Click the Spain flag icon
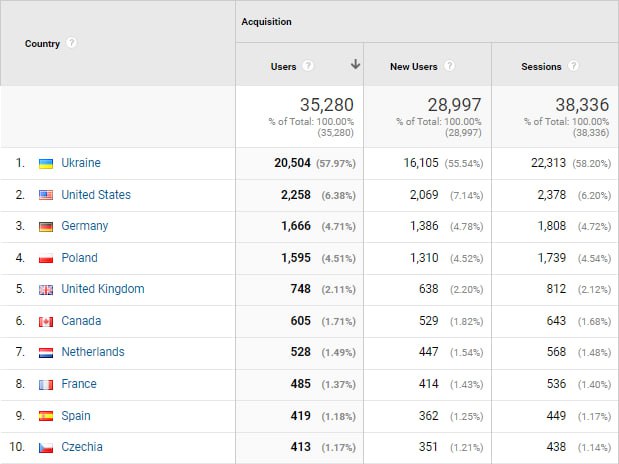 point(46,416)
